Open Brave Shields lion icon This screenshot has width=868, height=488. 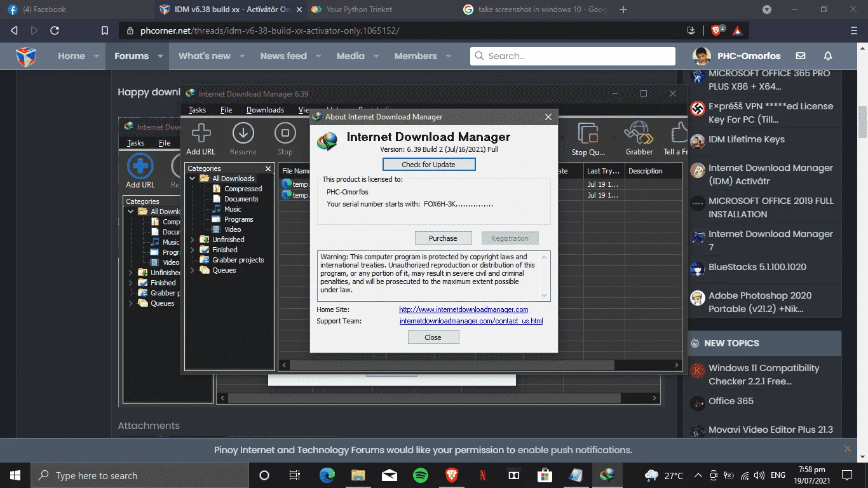717,30
